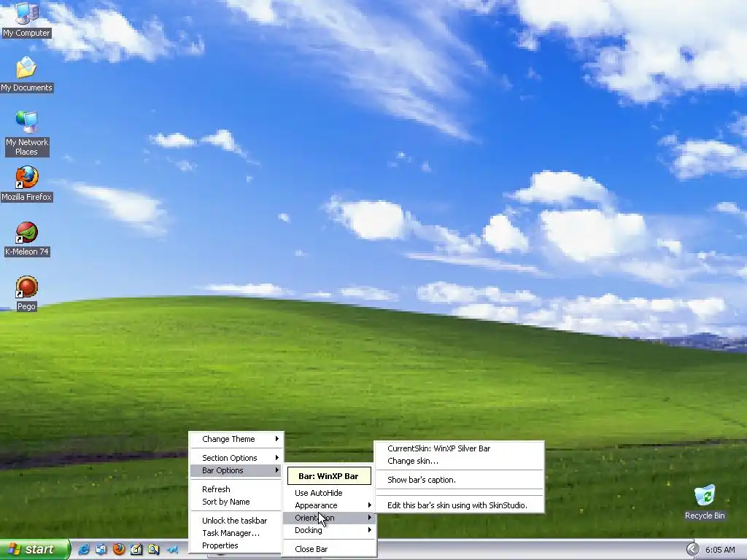Click the Outlook Express quick launch icon
Viewport: 747px width, 560px height.
pos(101,550)
